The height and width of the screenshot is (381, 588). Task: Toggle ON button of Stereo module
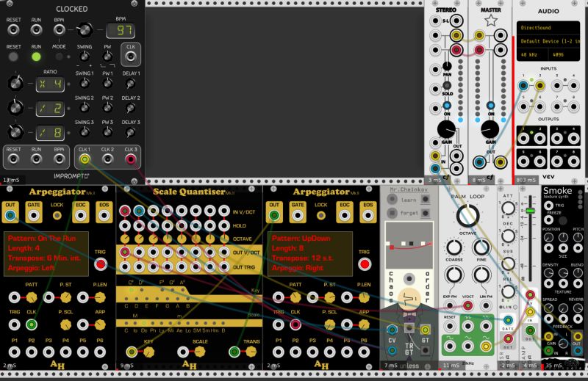[x=447, y=106]
